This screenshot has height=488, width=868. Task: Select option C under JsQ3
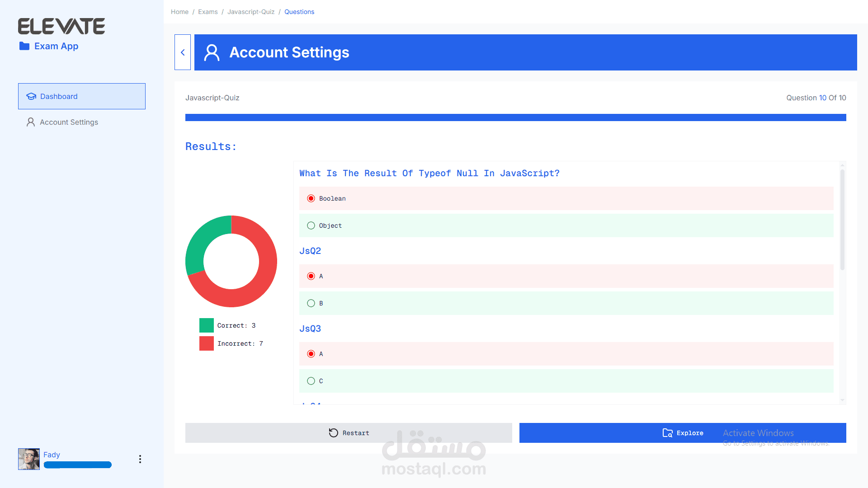point(311,381)
